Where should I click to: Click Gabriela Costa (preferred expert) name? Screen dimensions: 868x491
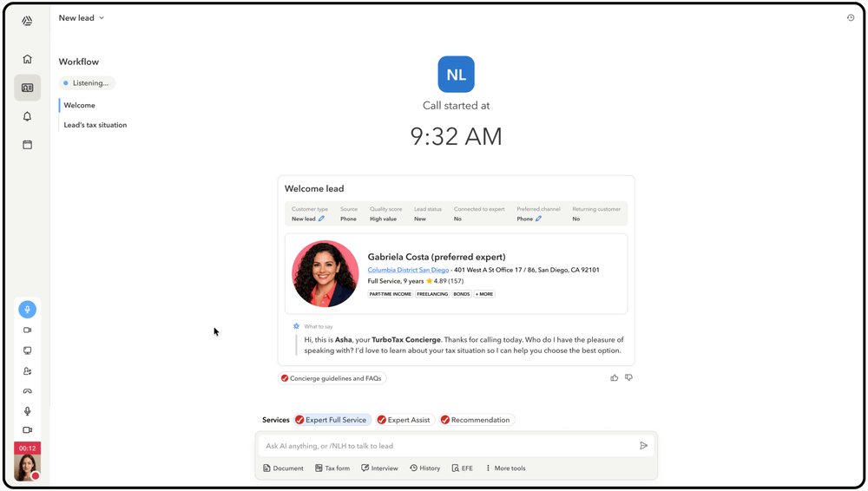(x=437, y=257)
